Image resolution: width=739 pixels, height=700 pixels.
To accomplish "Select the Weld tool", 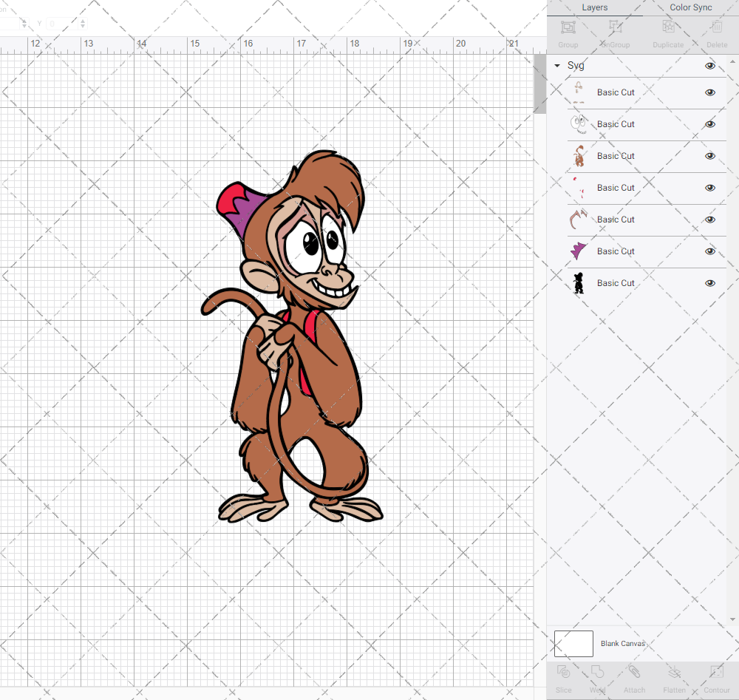I will click(597, 672).
